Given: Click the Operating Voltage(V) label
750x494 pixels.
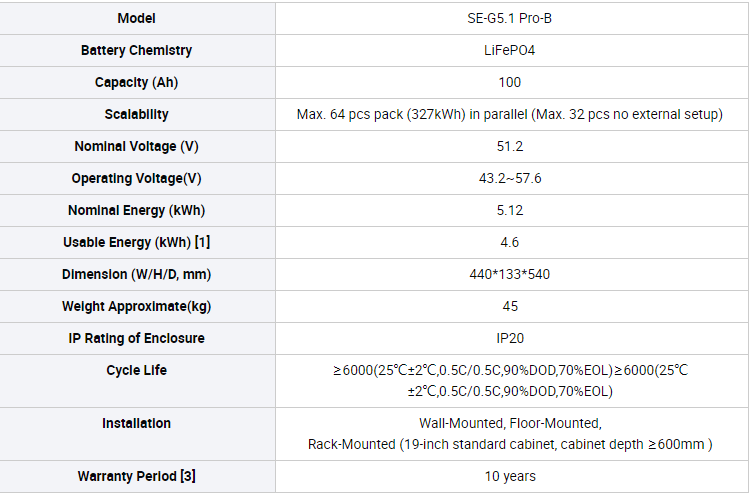Looking at the screenshot, I should coord(136,178).
